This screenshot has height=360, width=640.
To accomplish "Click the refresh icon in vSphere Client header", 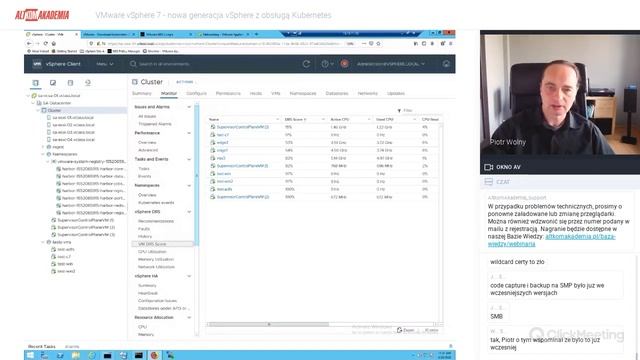I will pos(306,64).
